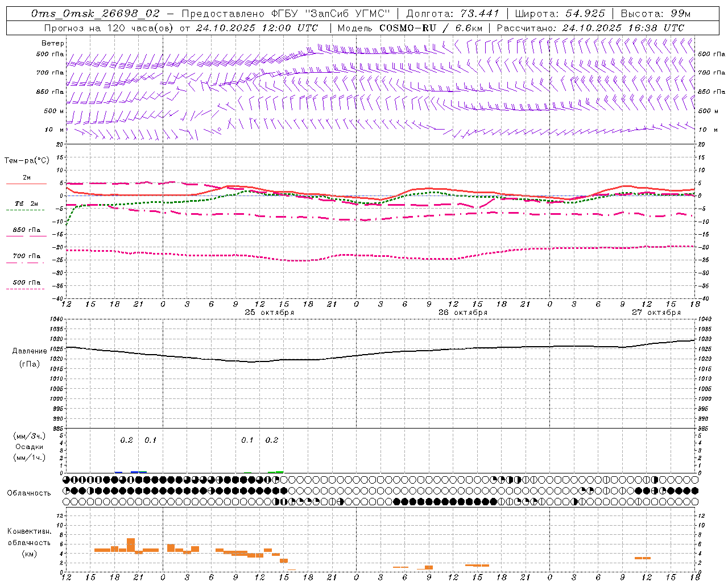Click the '(мм/3ч.)' precipitation unit label
The height and width of the screenshot is (582, 728).
click(28, 436)
